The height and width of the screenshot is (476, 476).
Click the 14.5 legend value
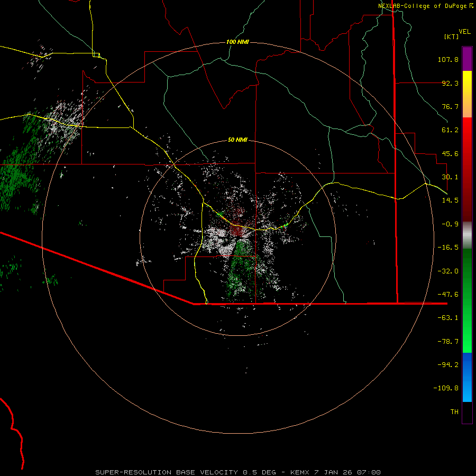point(450,200)
